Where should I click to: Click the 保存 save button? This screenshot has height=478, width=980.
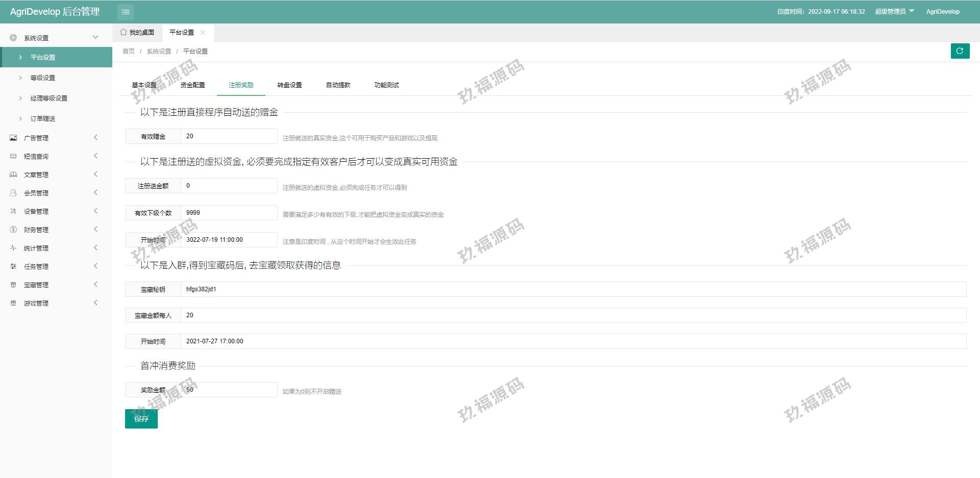(x=141, y=419)
